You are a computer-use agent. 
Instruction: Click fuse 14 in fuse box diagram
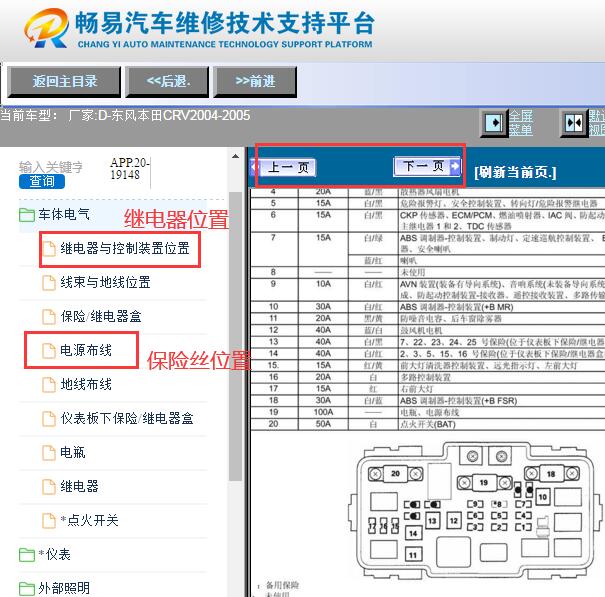[x=413, y=533]
